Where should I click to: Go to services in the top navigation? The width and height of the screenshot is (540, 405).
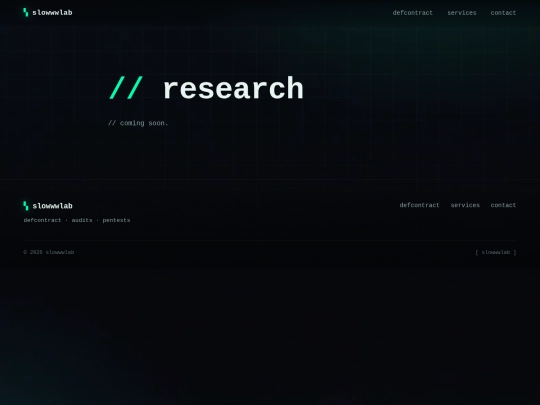(x=462, y=13)
